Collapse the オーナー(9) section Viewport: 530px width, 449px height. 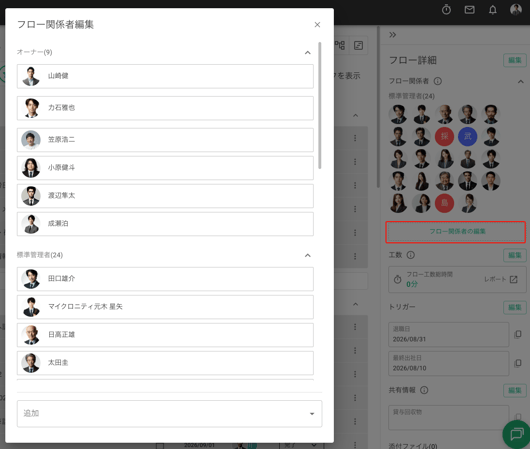[x=308, y=52]
